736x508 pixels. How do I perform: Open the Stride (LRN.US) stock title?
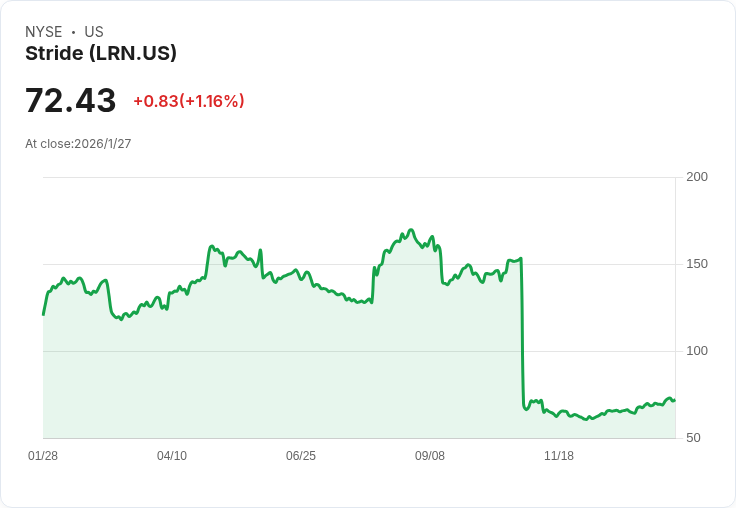(101, 54)
